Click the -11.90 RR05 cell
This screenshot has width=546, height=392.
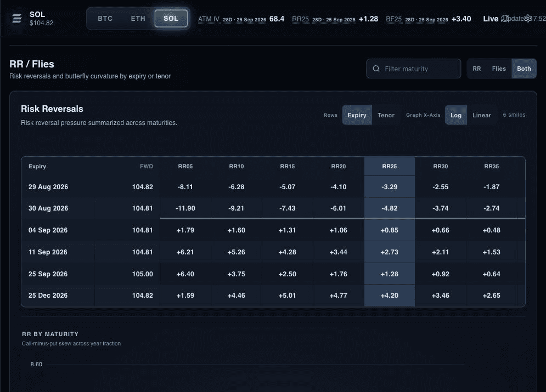coord(185,208)
